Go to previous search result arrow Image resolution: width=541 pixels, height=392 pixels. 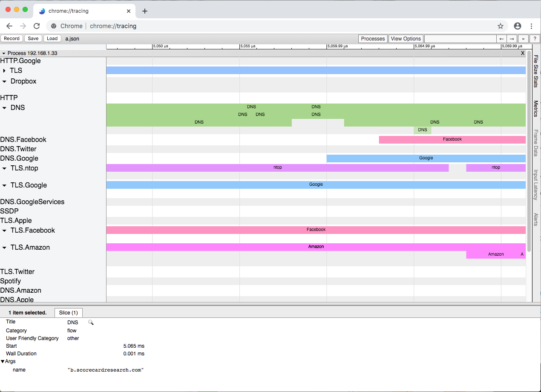502,39
